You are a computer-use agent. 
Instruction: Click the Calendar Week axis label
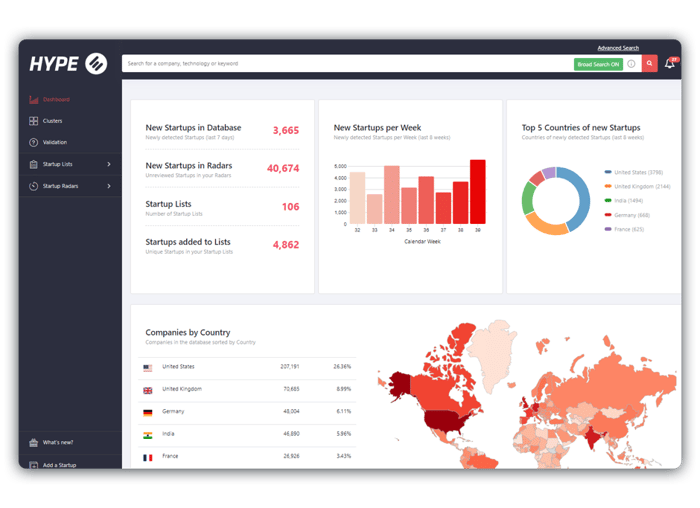click(422, 242)
